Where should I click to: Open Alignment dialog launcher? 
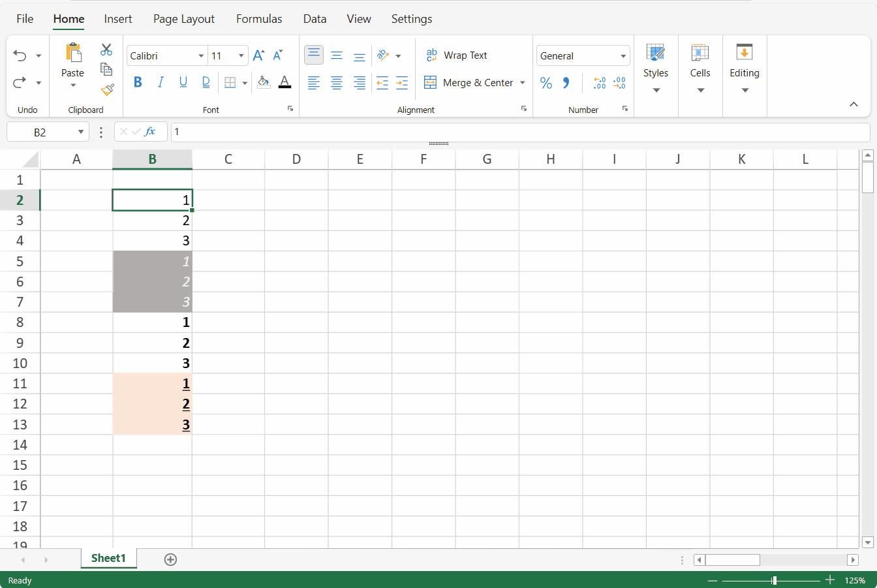point(524,109)
